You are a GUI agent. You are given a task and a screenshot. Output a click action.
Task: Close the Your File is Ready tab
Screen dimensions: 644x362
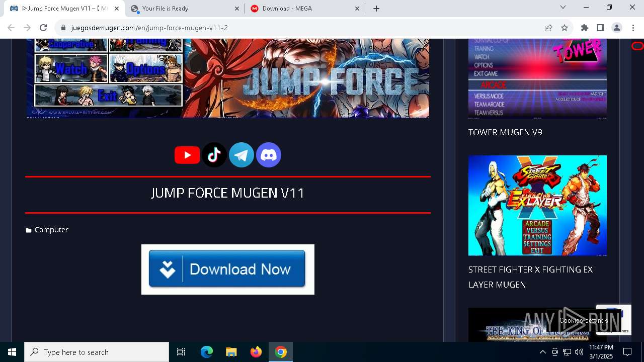[x=237, y=9]
